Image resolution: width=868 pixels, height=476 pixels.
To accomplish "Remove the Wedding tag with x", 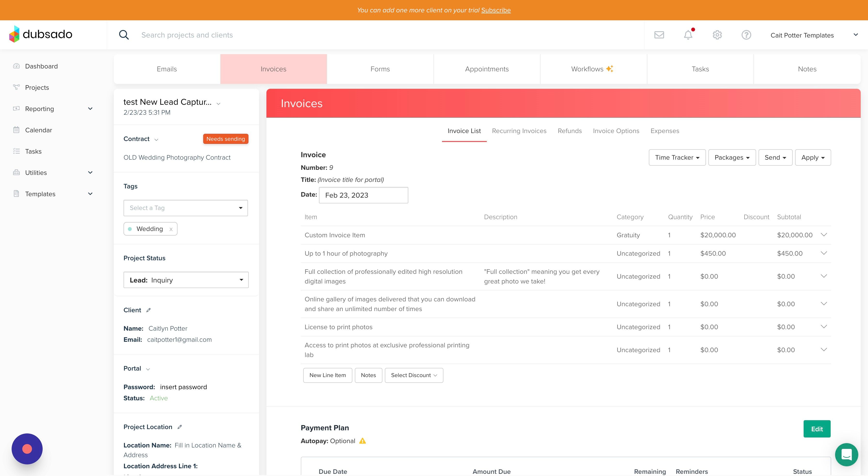I will 171,229.
